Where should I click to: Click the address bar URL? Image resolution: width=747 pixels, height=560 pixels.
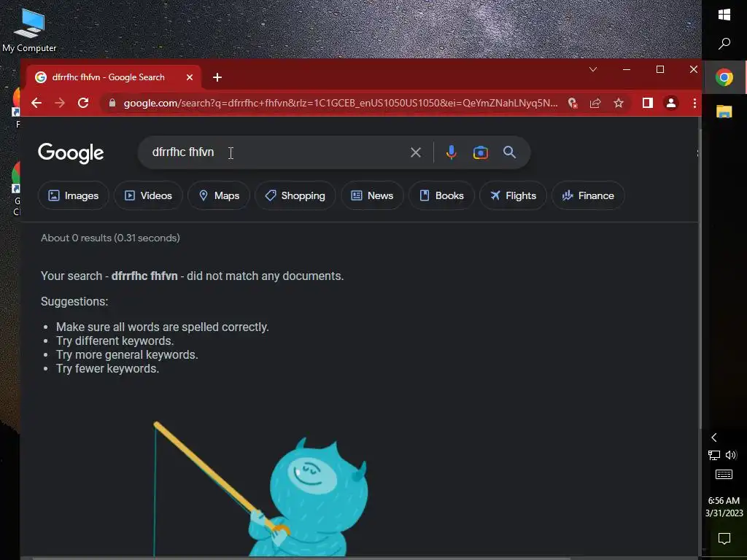340,103
